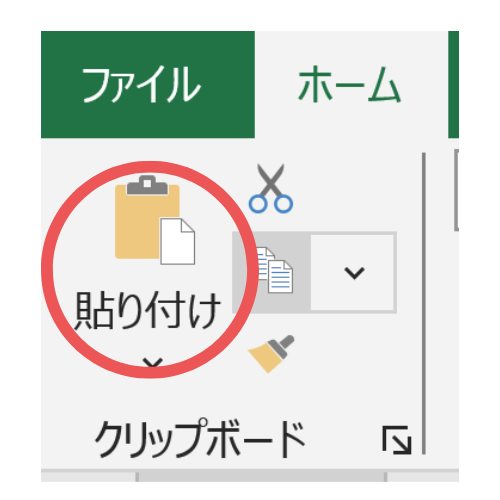This screenshot has width=500, height=500.
Task: Open the クリップボード dialog launcher arrow
Action: coord(397,440)
